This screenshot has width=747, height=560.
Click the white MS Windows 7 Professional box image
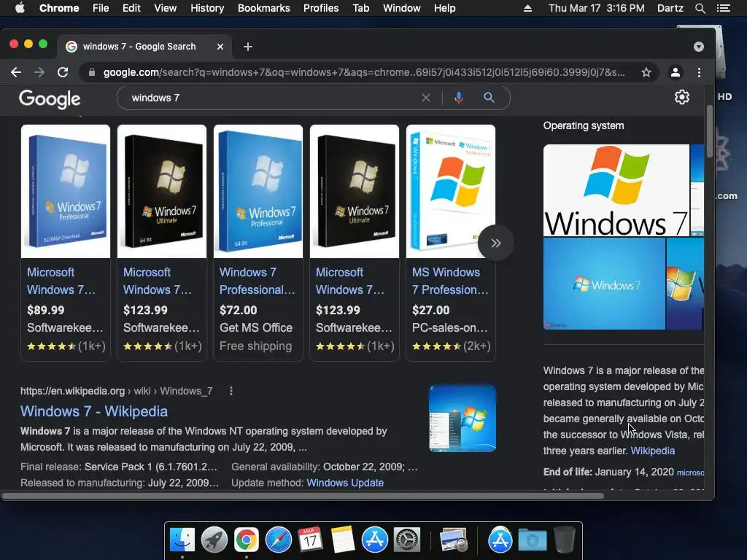point(451,192)
